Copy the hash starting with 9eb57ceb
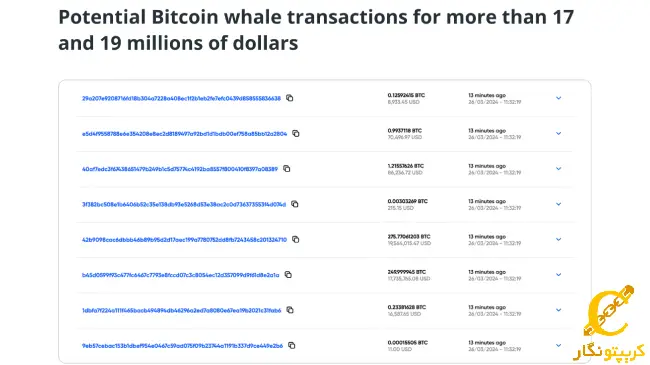 292,345
